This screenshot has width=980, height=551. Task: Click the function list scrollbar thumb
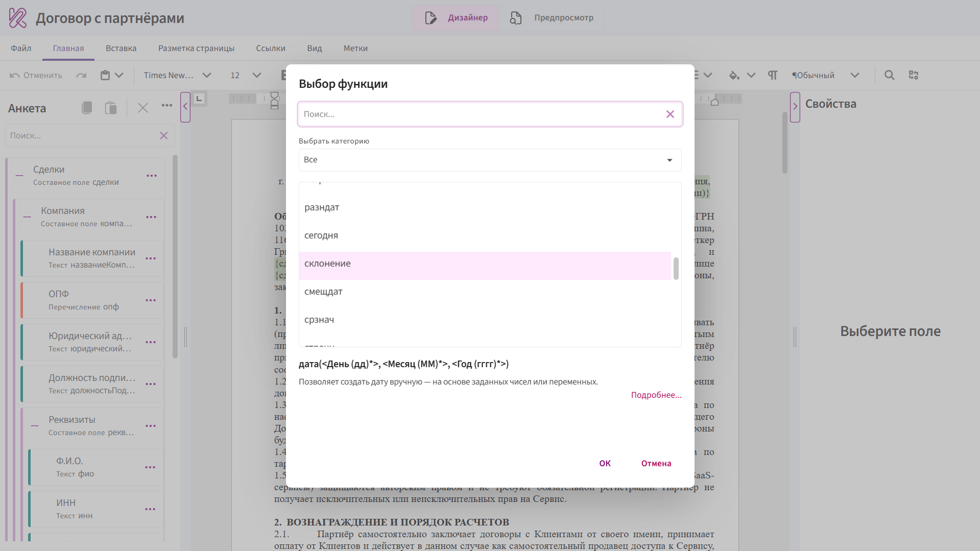676,269
